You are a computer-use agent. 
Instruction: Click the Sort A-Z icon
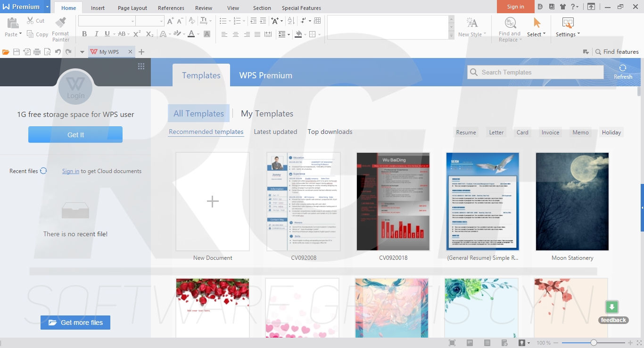[x=291, y=21]
